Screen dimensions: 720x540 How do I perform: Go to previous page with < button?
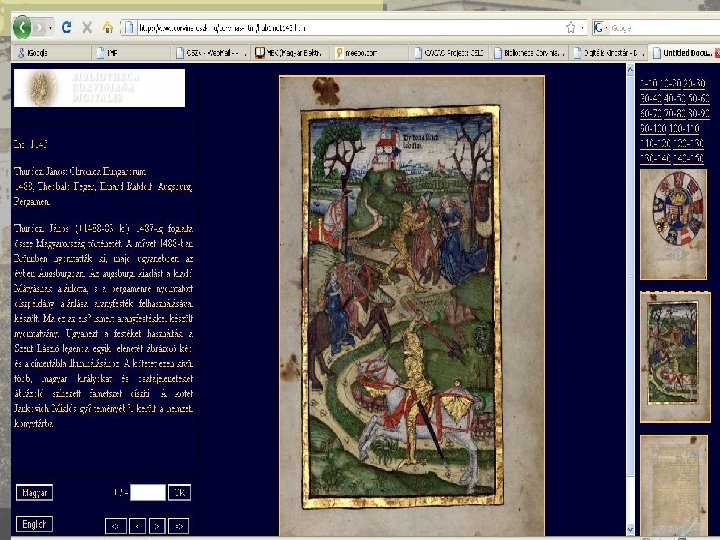coord(137,526)
